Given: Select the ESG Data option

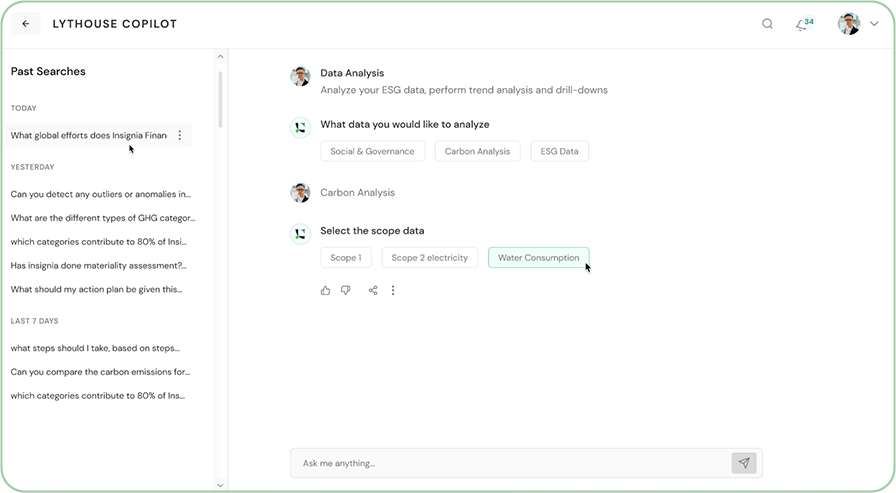Looking at the screenshot, I should point(559,151).
